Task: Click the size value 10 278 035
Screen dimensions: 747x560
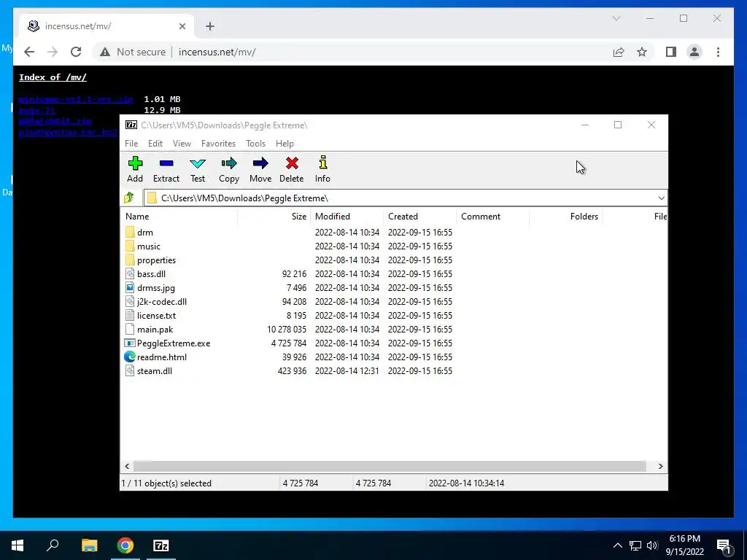Action: pyautogui.click(x=287, y=330)
